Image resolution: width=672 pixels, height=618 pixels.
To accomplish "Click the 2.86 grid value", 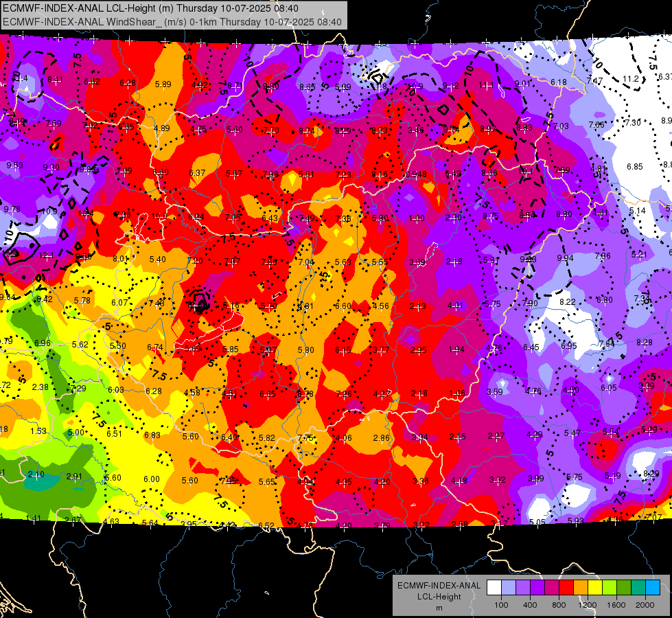I will pyautogui.click(x=381, y=437).
